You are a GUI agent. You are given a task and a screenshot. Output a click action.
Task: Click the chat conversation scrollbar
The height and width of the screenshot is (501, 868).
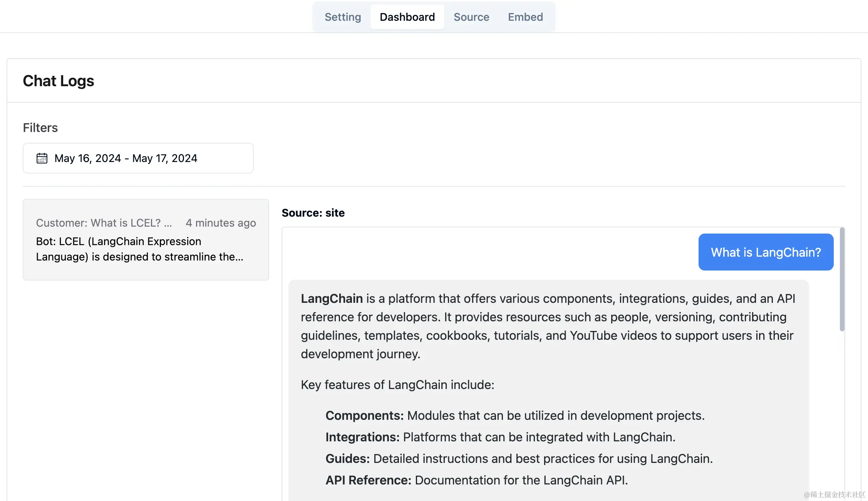coord(842,279)
